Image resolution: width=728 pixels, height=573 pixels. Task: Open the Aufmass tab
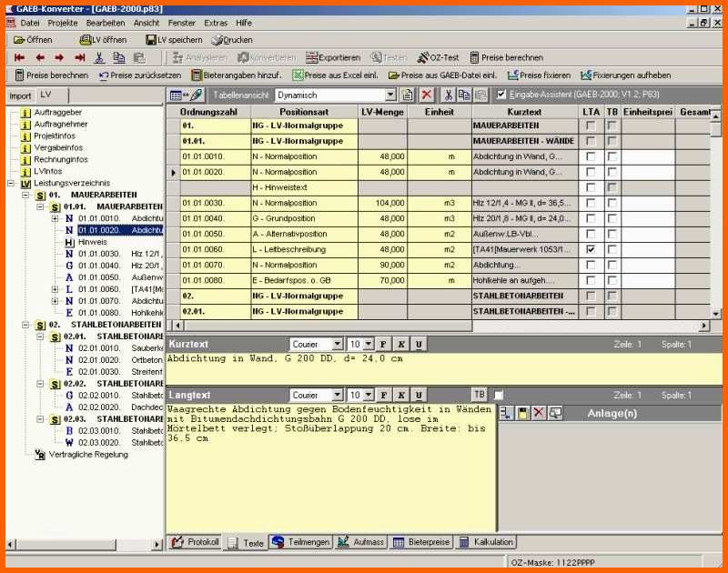360,542
